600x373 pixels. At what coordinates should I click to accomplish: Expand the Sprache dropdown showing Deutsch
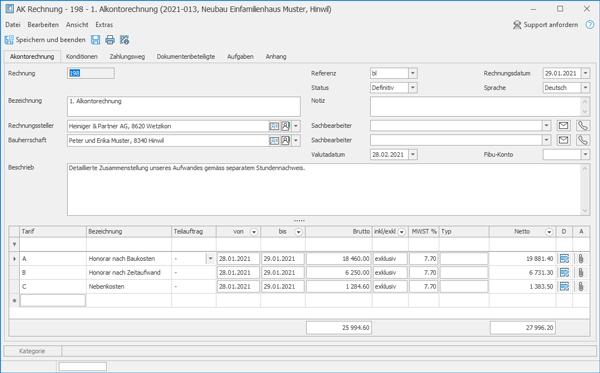coord(585,88)
